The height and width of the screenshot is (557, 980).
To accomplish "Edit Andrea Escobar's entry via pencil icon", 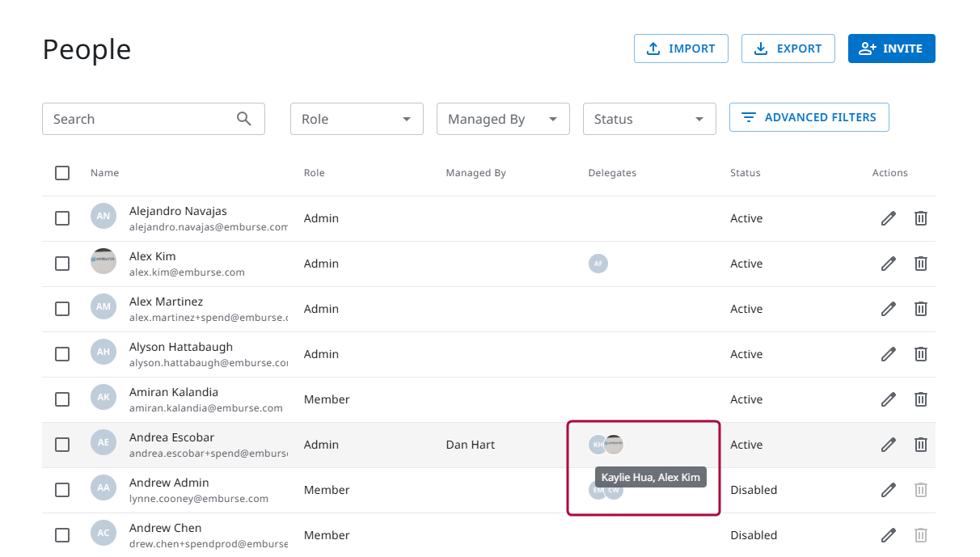I will [888, 444].
